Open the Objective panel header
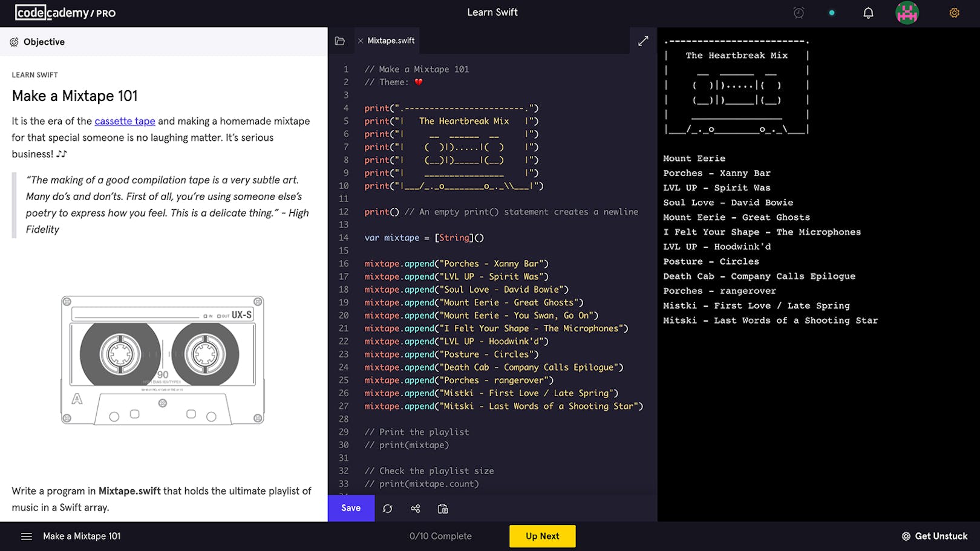980x551 pixels. tap(38, 42)
